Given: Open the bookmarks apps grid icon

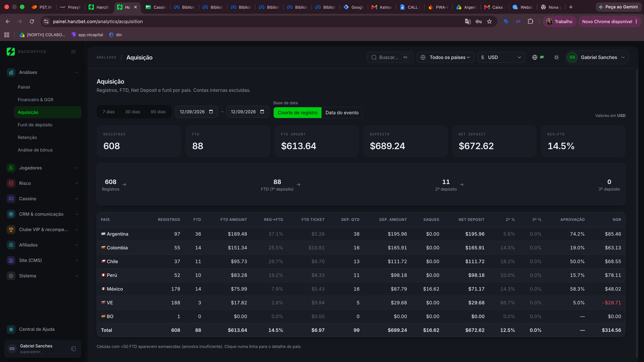Looking at the screenshot, I should tap(7, 35).
